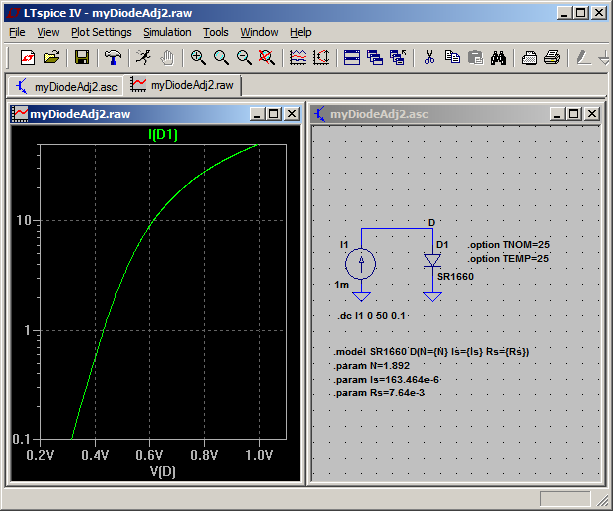Click the Pick Visible Traces icon

tap(298, 57)
